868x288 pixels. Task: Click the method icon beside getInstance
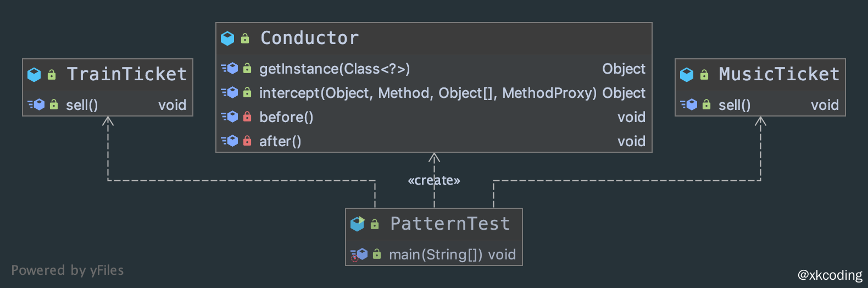(x=230, y=69)
